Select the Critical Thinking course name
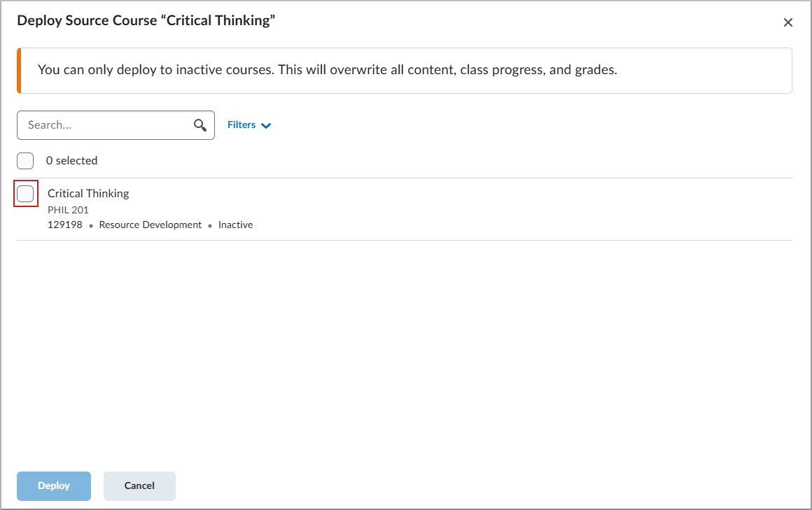Image resolution: width=812 pixels, height=510 pixels. [88, 193]
